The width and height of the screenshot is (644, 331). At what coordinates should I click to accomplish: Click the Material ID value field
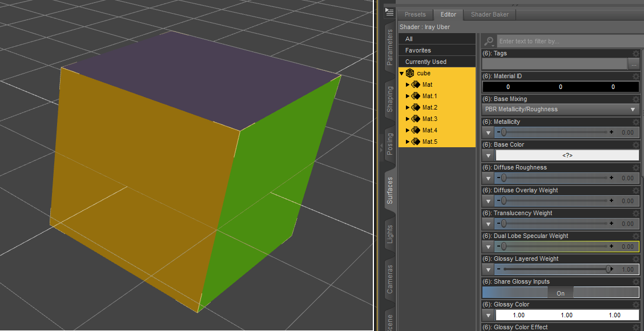(x=561, y=87)
